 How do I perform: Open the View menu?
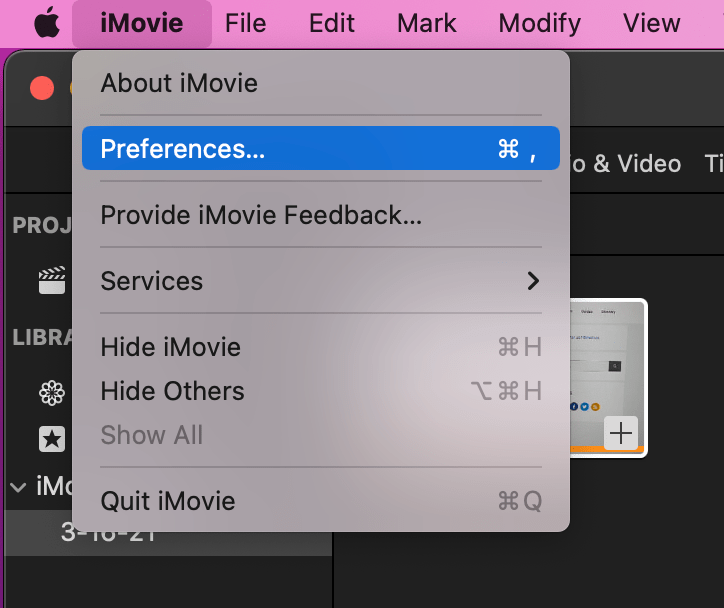point(651,23)
